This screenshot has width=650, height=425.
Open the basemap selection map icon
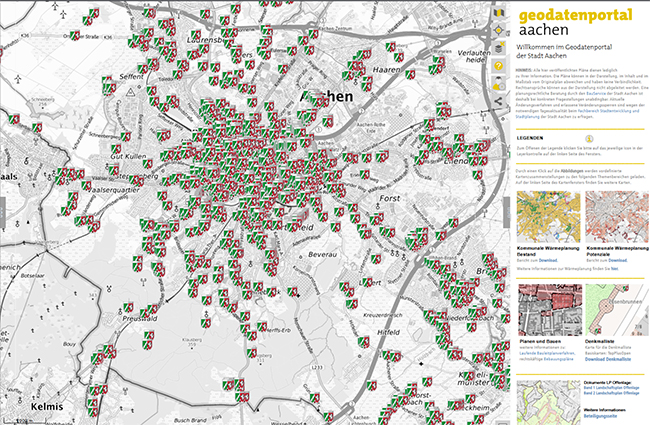(x=499, y=13)
